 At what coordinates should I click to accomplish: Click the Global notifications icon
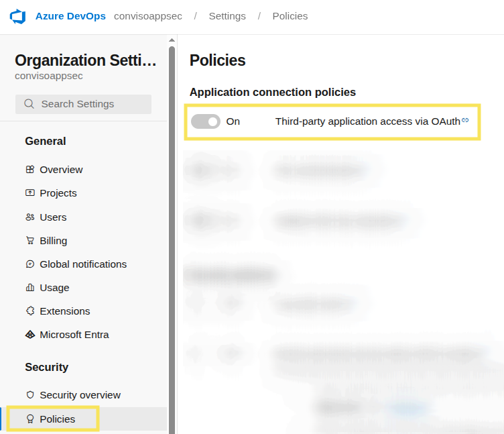(29, 264)
